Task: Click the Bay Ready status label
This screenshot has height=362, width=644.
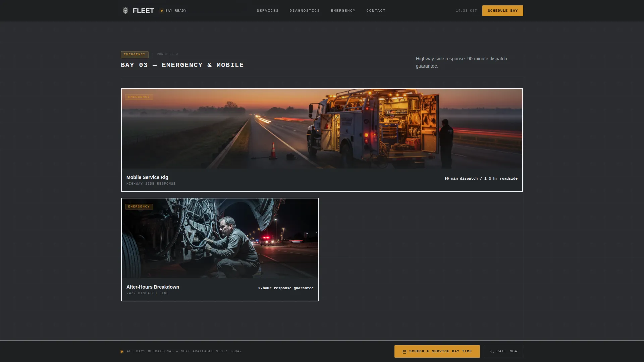Action: (x=176, y=11)
